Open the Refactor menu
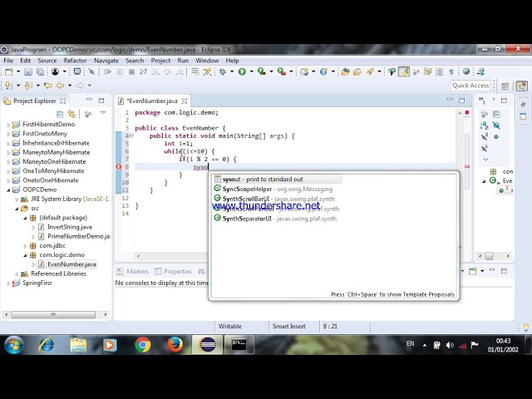The height and width of the screenshot is (399, 532). click(x=75, y=61)
